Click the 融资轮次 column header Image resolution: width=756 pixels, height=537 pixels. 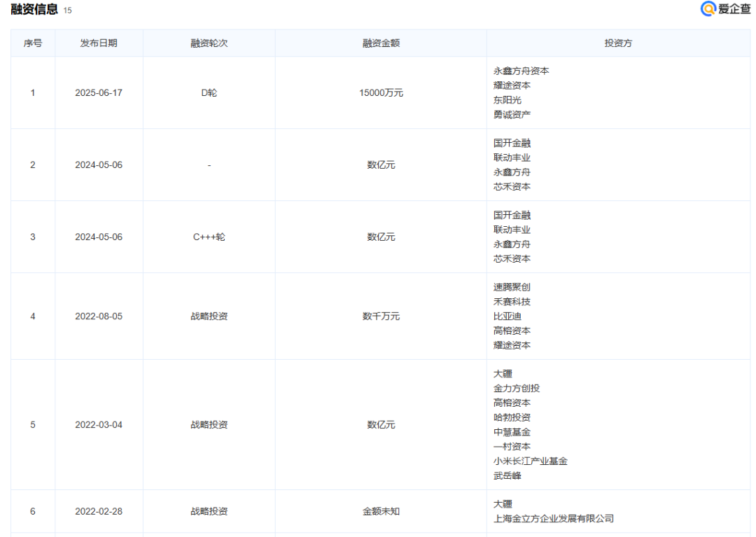(x=209, y=43)
